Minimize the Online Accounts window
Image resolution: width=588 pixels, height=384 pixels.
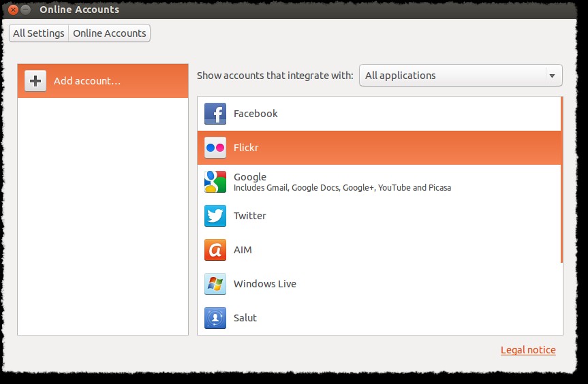coord(25,10)
